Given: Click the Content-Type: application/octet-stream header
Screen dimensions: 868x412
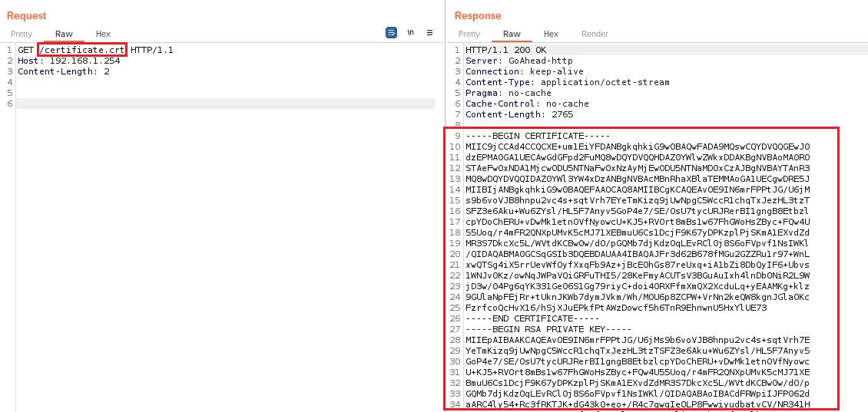Looking at the screenshot, I should 556,82.
